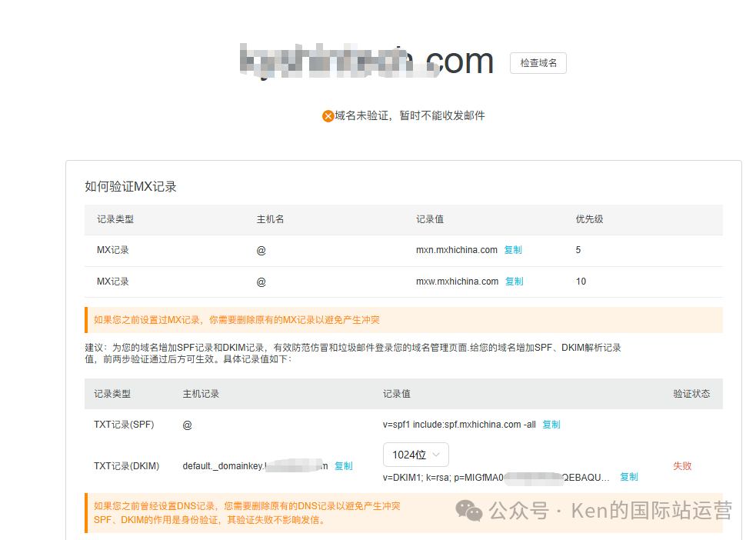Copy the default._domainkey host record
The width and height of the screenshot is (756, 540).
(x=343, y=465)
